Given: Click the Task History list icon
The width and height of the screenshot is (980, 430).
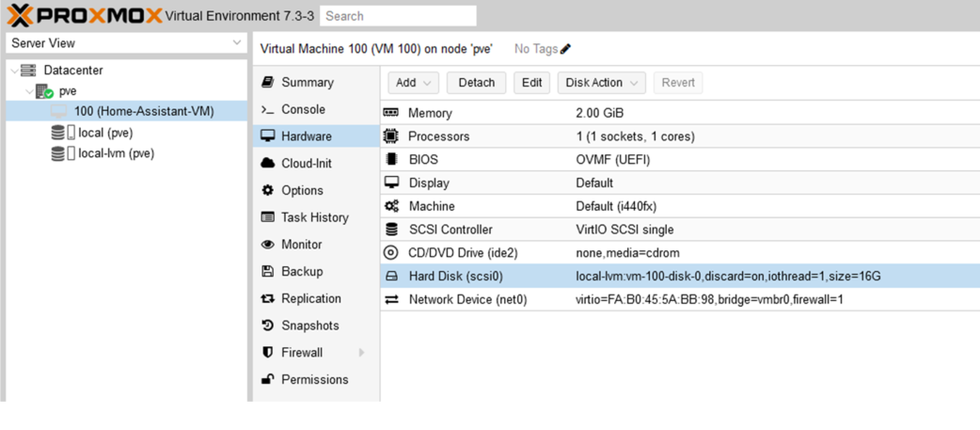Looking at the screenshot, I should click(267, 217).
